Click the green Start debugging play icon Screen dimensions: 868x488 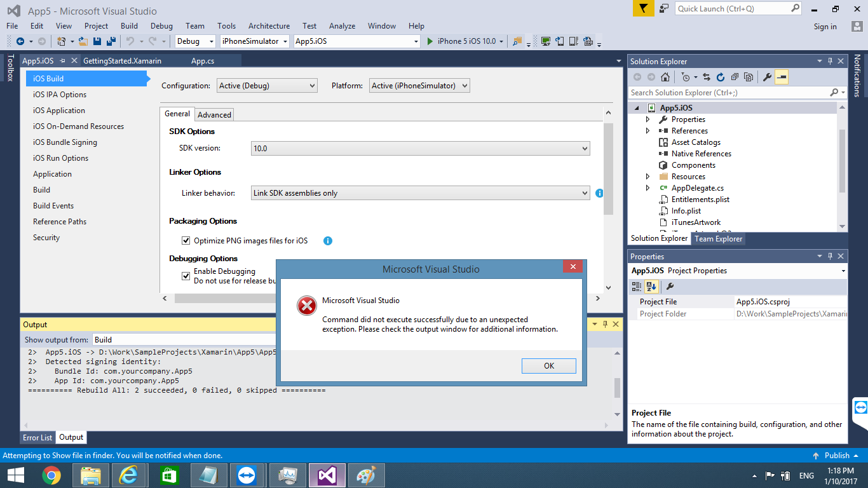(x=430, y=41)
